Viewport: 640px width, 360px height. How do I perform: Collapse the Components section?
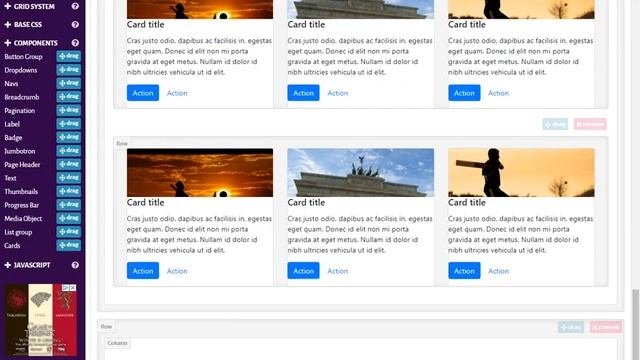point(31,43)
